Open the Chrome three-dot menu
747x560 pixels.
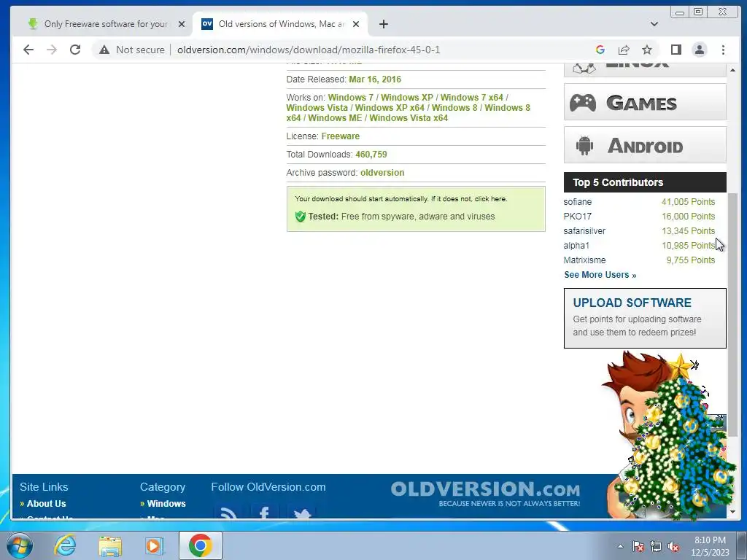[x=723, y=50]
